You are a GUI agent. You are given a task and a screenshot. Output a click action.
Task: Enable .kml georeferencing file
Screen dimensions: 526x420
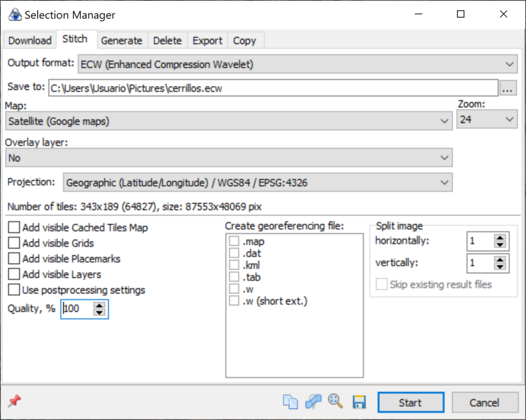pyautogui.click(x=234, y=265)
